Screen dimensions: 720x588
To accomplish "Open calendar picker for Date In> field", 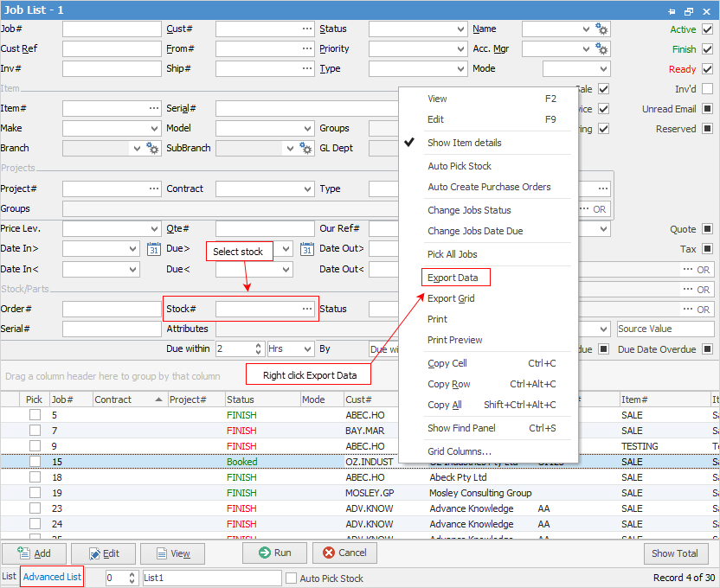I will click(x=153, y=249).
